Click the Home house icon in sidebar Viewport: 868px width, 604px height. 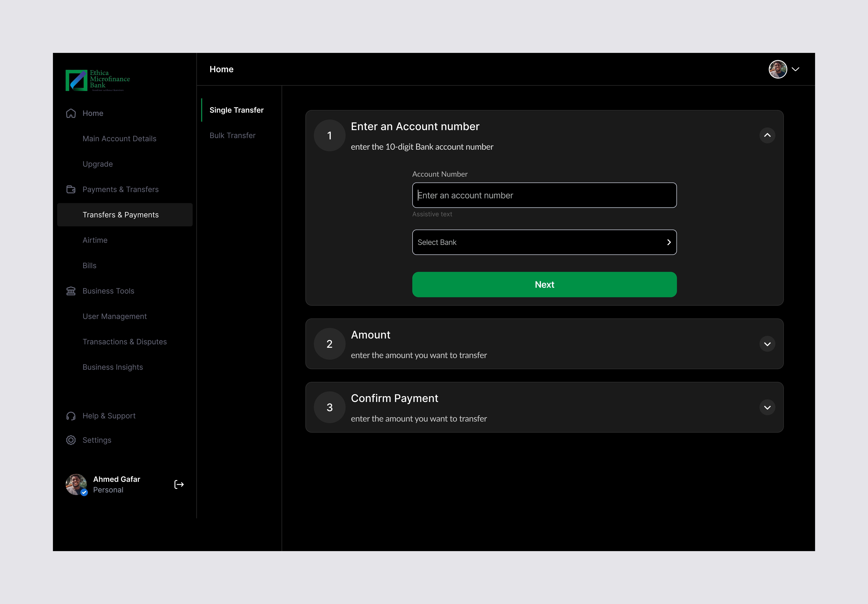(71, 113)
